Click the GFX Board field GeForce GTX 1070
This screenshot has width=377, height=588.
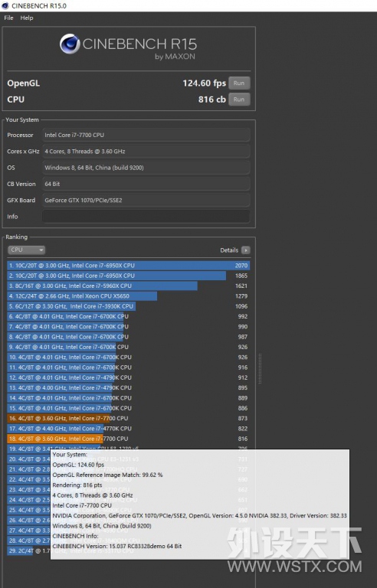tap(146, 201)
